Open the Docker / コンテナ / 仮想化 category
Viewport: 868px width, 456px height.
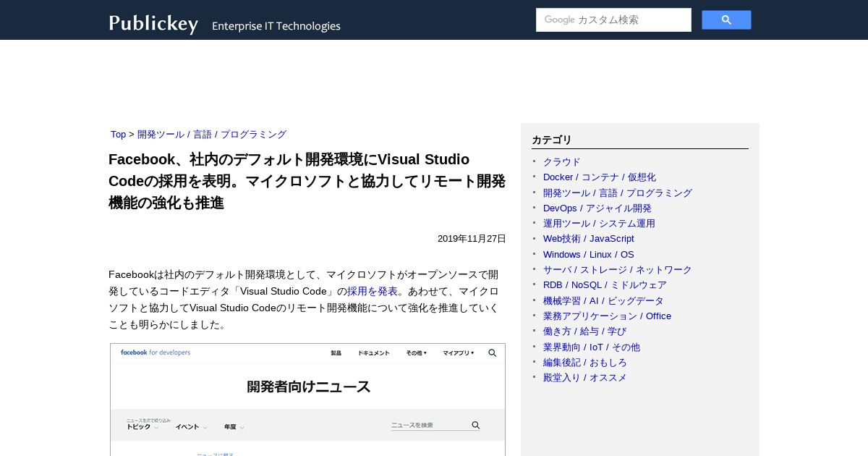pos(600,177)
